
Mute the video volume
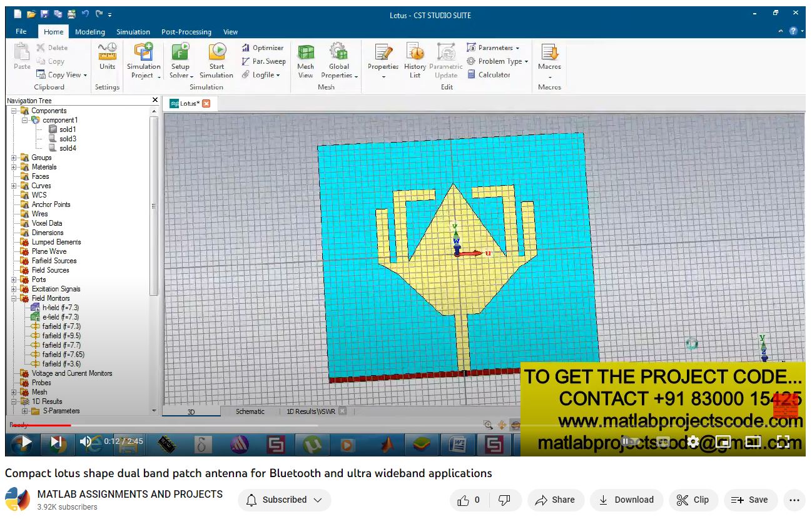[86, 441]
